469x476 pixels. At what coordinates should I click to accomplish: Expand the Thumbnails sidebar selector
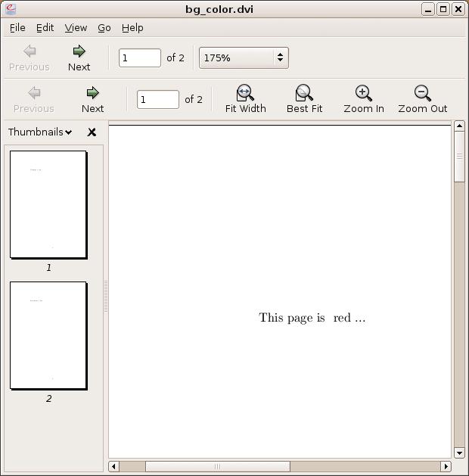point(40,132)
